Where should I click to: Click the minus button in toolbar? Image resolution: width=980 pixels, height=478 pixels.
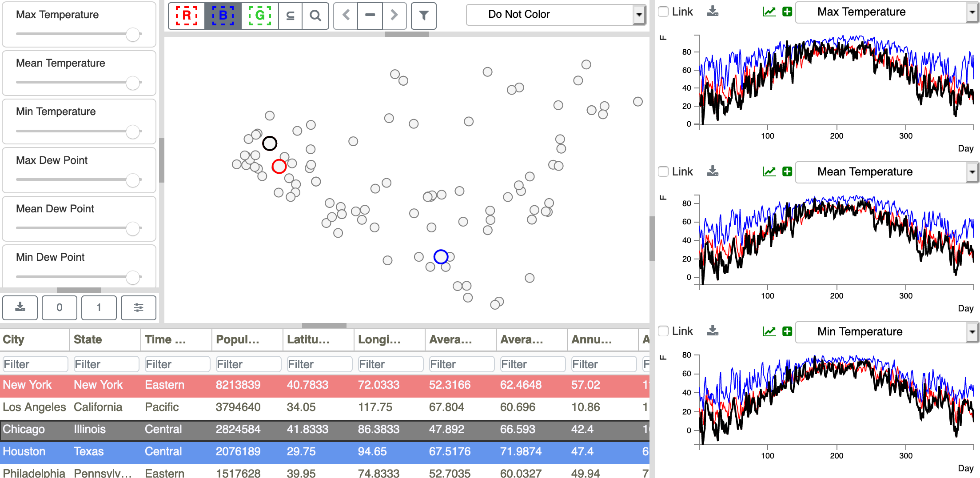click(x=370, y=16)
